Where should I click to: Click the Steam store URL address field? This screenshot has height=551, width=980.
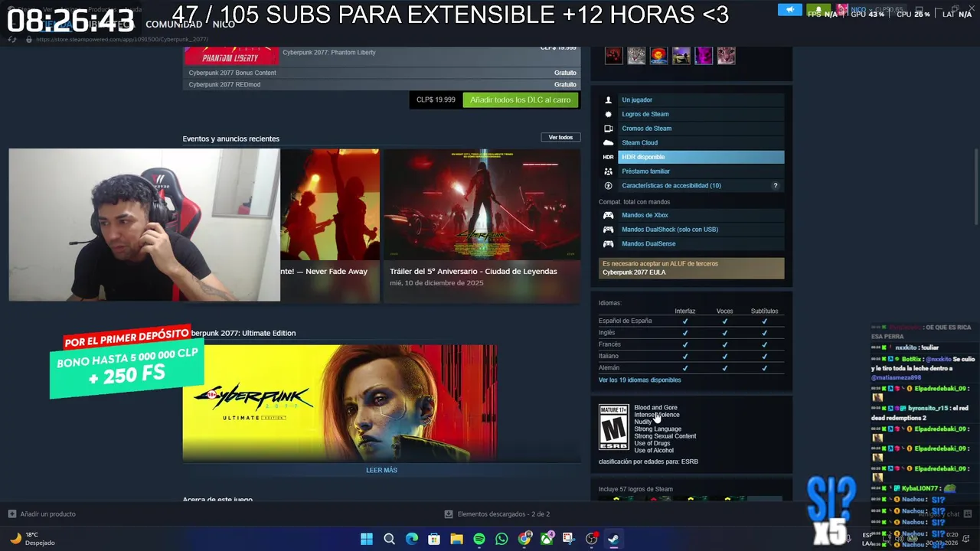coord(122,39)
